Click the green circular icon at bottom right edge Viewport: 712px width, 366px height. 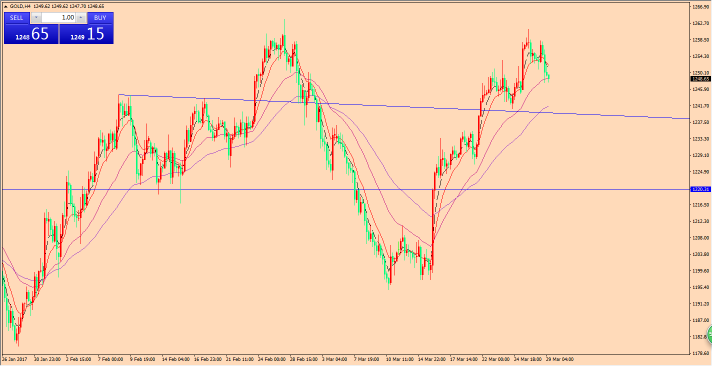point(709,334)
